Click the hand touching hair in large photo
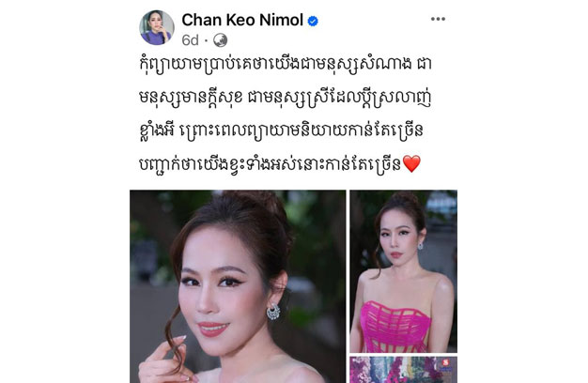 (x=165, y=358)
